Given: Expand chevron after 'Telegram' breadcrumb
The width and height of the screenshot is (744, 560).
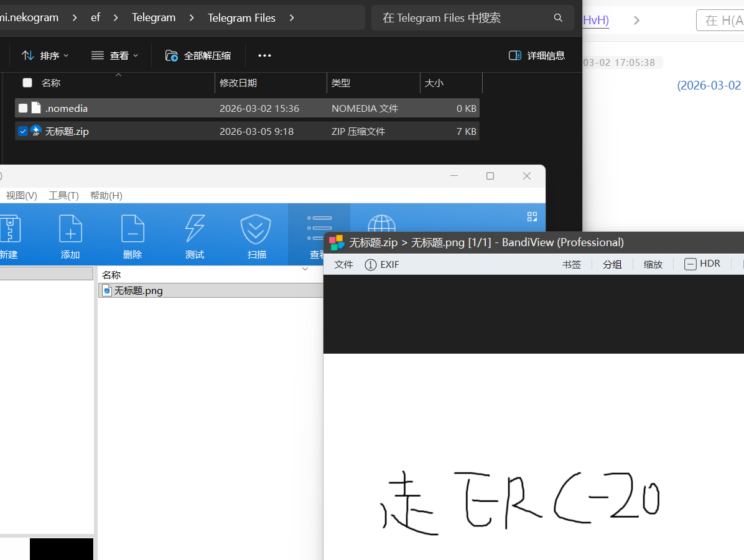Looking at the screenshot, I should pyautogui.click(x=192, y=17).
